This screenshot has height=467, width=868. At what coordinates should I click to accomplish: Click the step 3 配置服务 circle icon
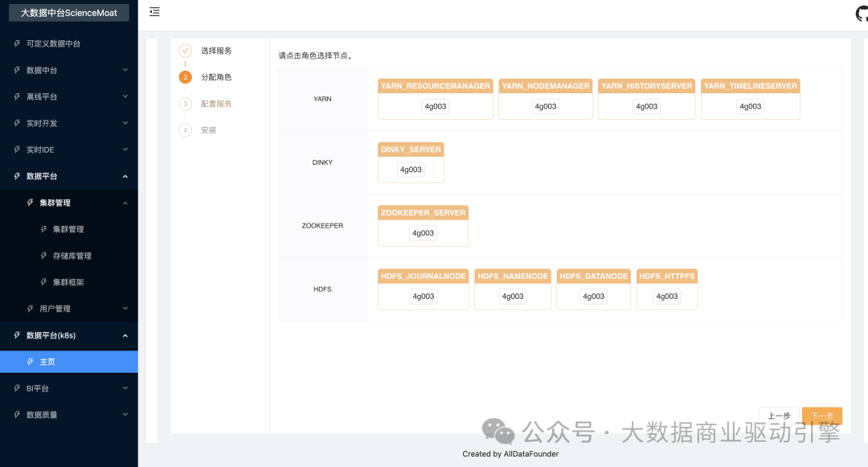(186, 104)
